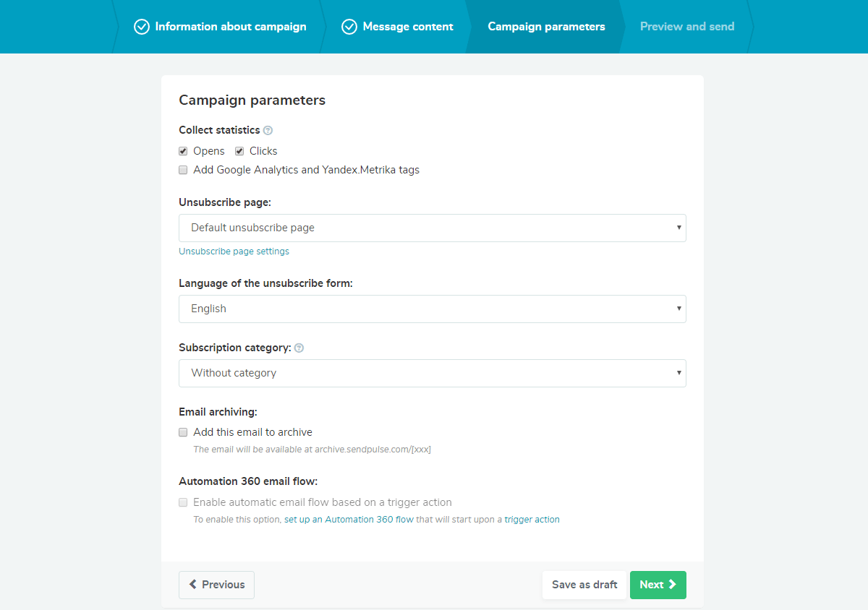Click checkmark icon beside Information about campaign

(x=142, y=27)
